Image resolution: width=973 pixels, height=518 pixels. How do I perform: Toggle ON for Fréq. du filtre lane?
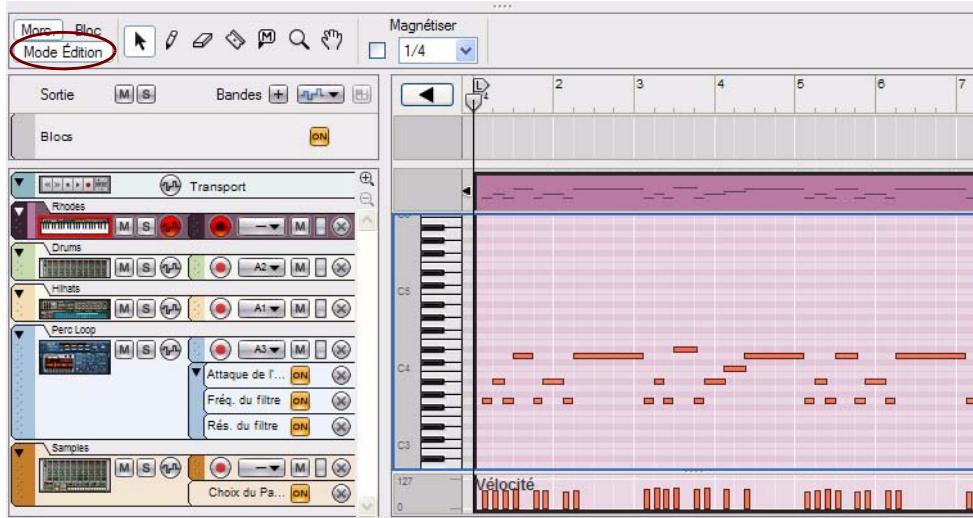[300, 401]
